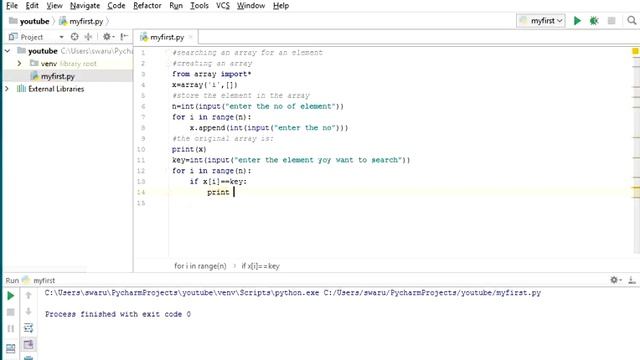
Task: Open the Help menu
Action: pos(281,6)
